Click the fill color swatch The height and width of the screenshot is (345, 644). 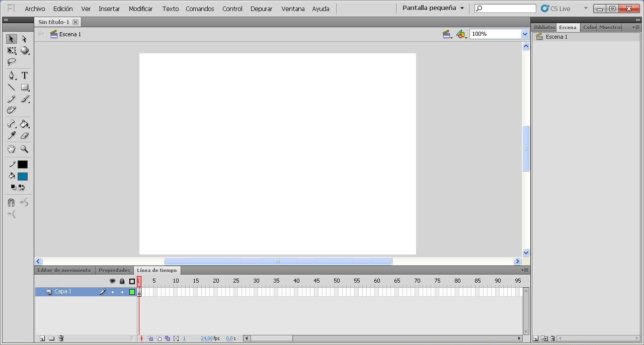coord(22,176)
